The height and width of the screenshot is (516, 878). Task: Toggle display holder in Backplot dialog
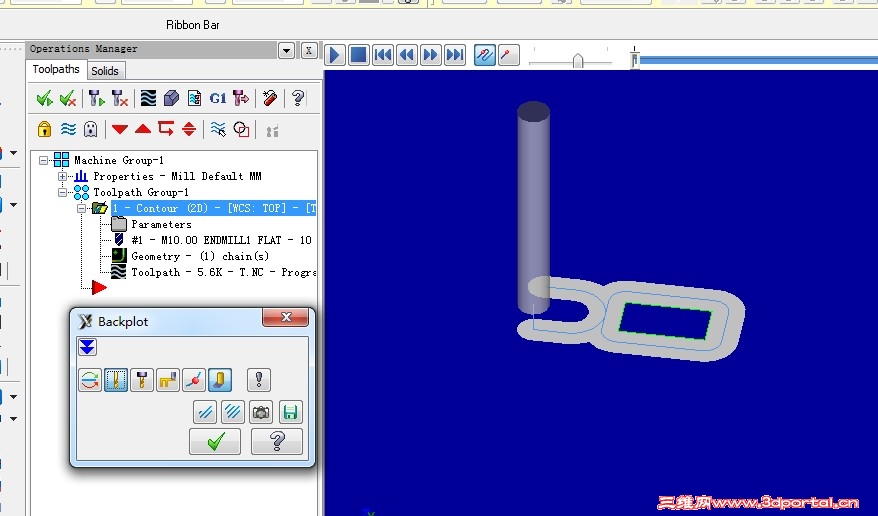click(x=142, y=381)
